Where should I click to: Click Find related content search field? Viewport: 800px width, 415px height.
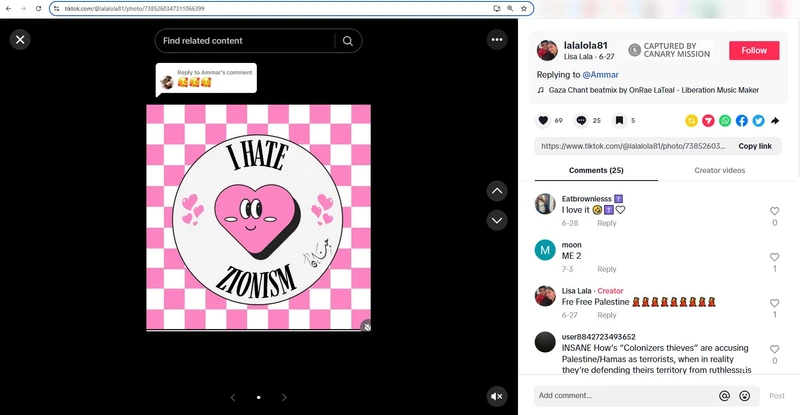coord(245,41)
